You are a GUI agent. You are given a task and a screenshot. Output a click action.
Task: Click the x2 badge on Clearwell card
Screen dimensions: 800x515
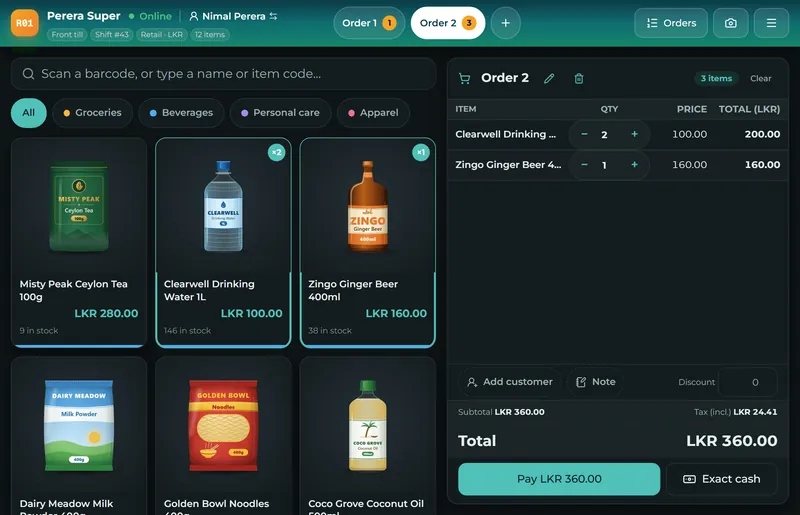277,152
